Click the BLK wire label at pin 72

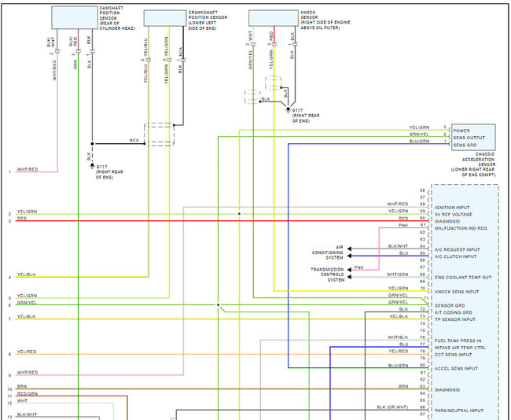(x=403, y=309)
